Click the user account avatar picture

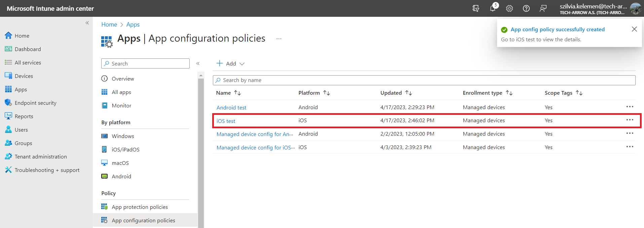coord(635,8)
